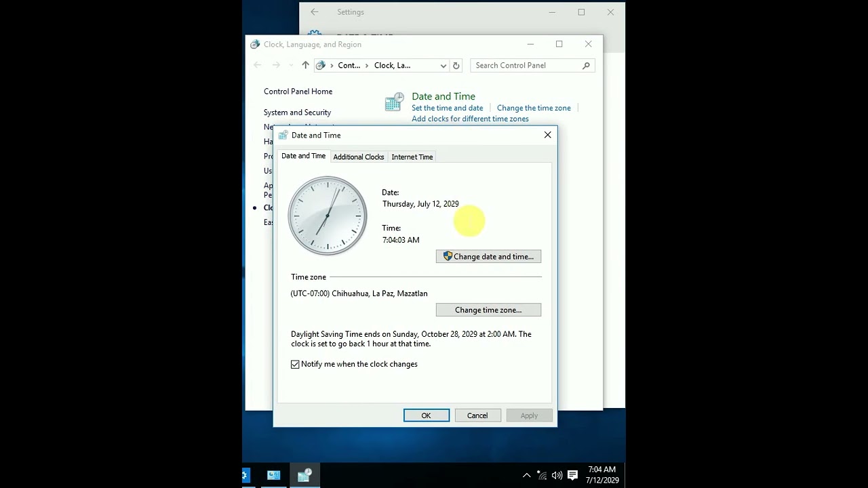
Task: Go up one level in Control Panel
Action: 305,65
